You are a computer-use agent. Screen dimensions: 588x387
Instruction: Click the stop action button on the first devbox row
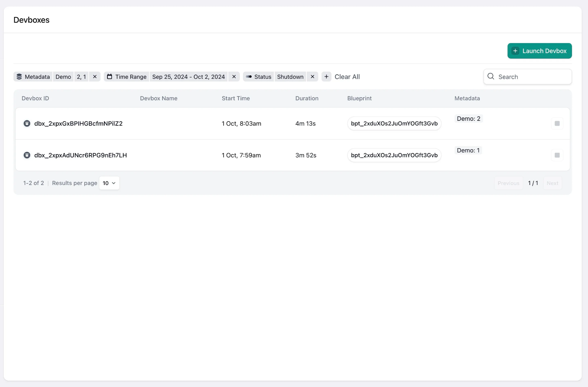pyautogui.click(x=557, y=123)
